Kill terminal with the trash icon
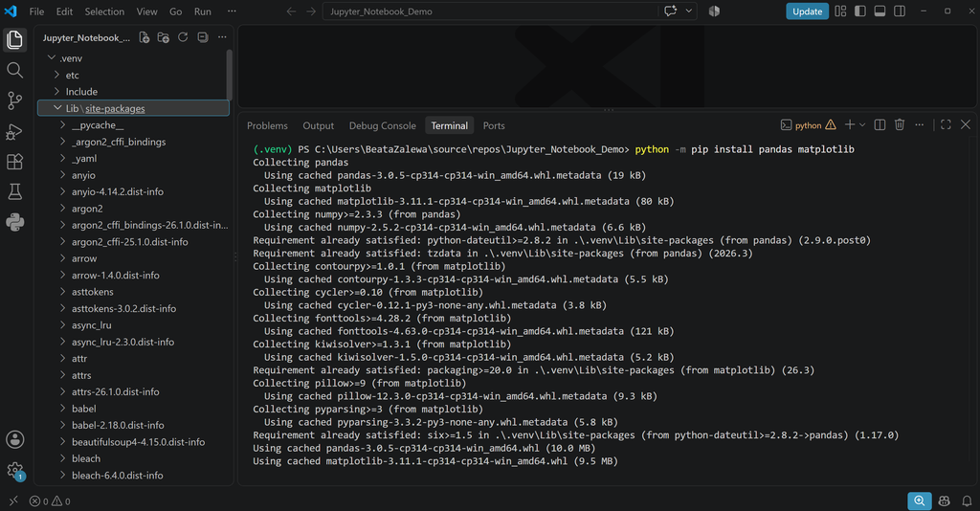The image size is (980, 511). [x=900, y=125]
